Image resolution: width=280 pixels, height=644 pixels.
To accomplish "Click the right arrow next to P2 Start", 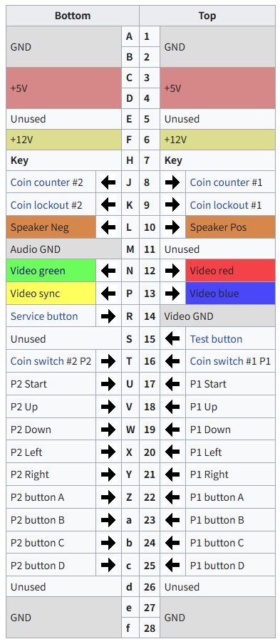I will pyautogui.click(x=108, y=384).
